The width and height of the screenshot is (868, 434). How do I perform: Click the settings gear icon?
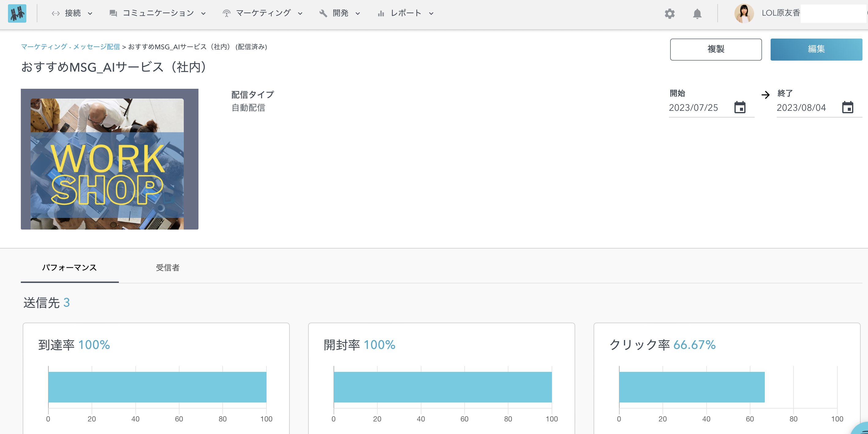(x=670, y=14)
